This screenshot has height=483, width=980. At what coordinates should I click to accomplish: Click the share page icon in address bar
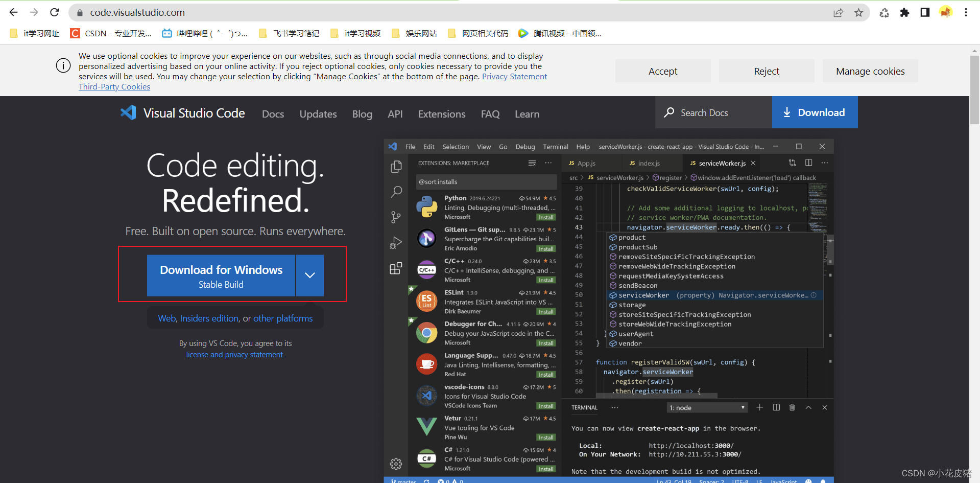coord(838,13)
